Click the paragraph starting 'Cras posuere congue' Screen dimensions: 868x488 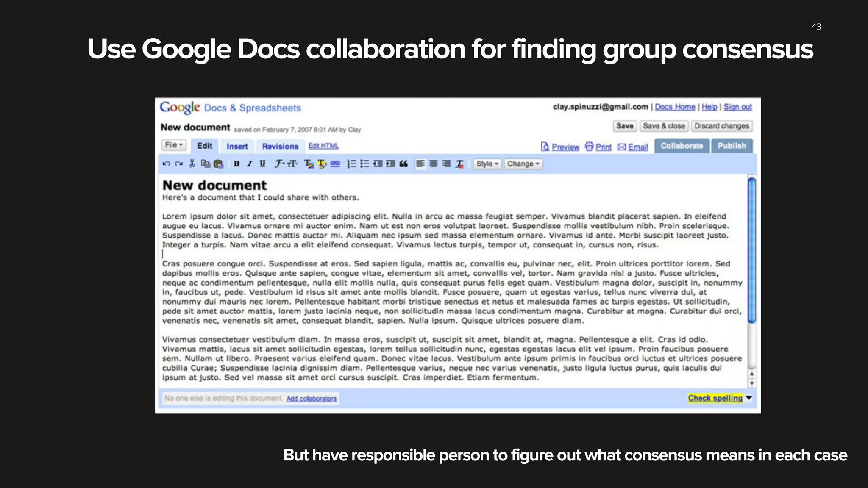(452, 292)
